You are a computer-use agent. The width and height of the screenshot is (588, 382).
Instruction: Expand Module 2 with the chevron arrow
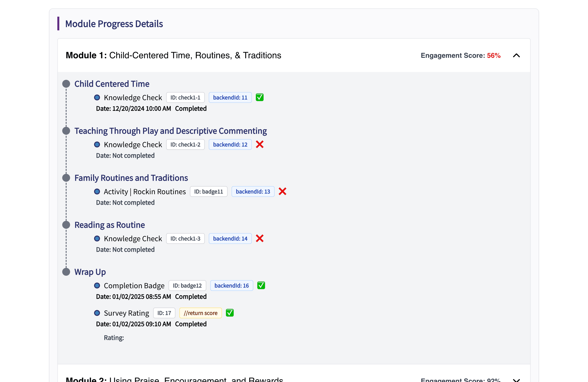click(516, 380)
